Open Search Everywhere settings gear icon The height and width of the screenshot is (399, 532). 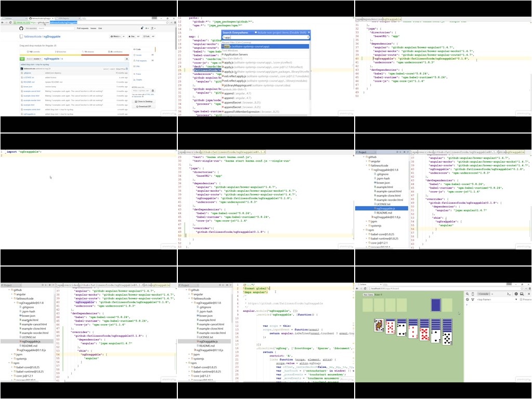pos(309,33)
